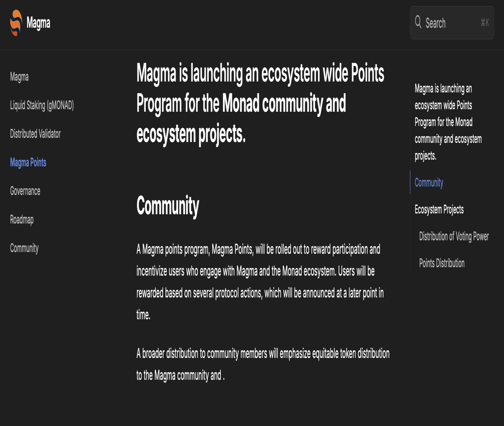Open the Magma sidebar page

coord(19,77)
